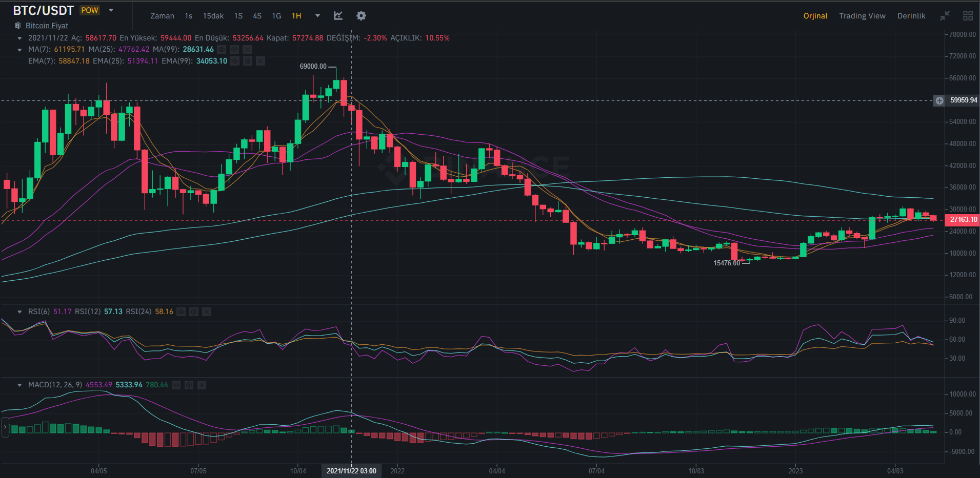Expand more time intervals dropdown arrow
The width and height of the screenshot is (980, 478).
click(x=317, y=16)
